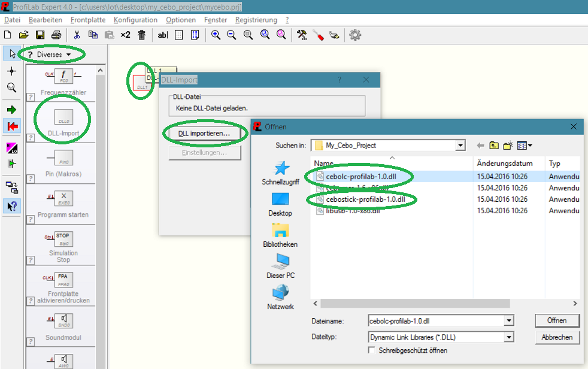The height and width of the screenshot is (369, 588).
Task: Click the zoom in magnifier icon
Action: click(216, 35)
